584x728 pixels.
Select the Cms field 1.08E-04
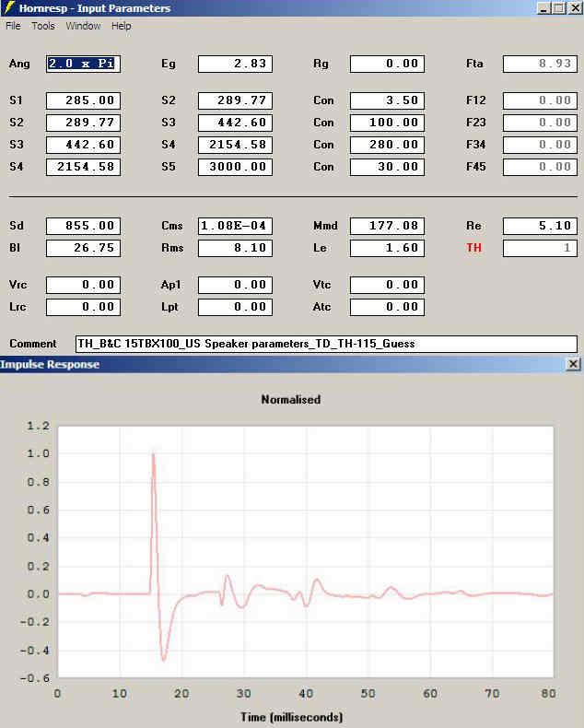(x=235, y=226)
